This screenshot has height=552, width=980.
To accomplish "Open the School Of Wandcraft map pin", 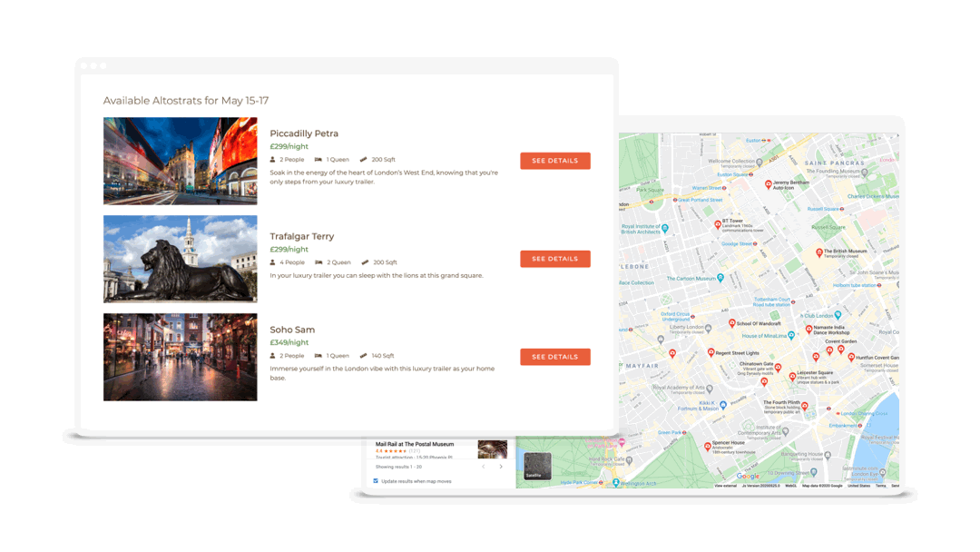I will click(732, 323).
